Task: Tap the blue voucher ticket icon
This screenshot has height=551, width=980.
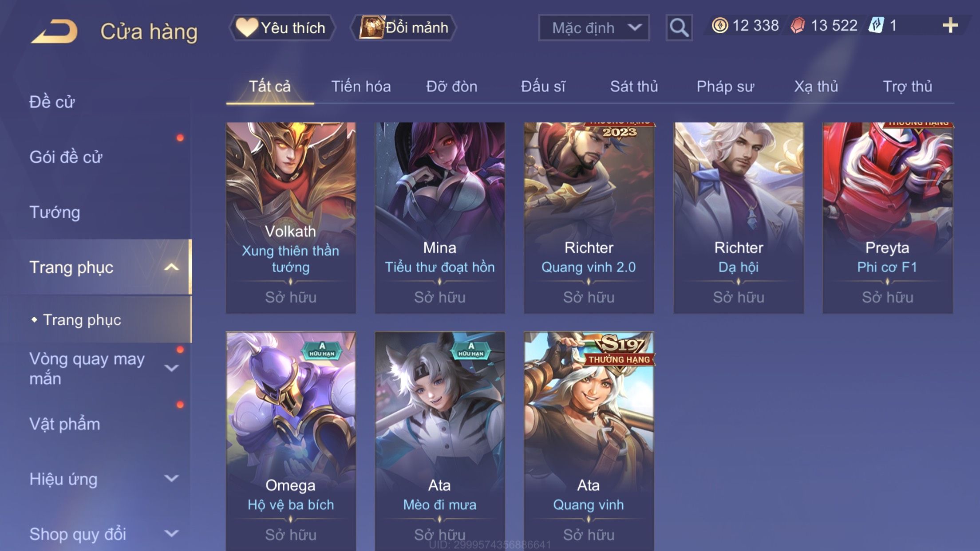Action: (876, 25)
